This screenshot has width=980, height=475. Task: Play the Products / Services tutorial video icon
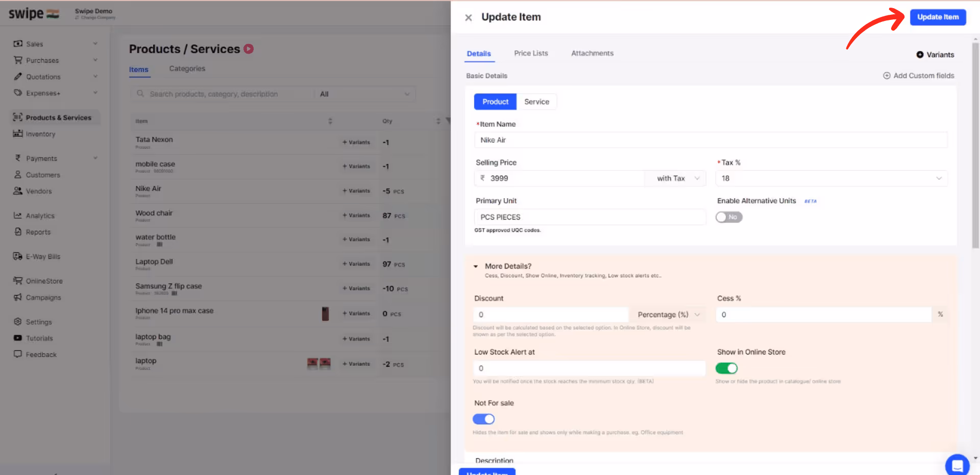coord(249,49)
